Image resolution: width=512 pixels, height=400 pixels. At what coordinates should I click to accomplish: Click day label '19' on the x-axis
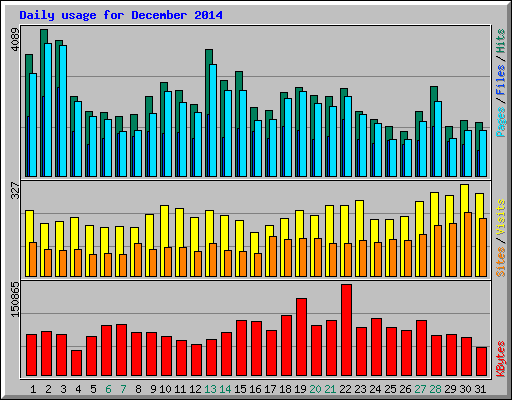[x=300, y=389]
